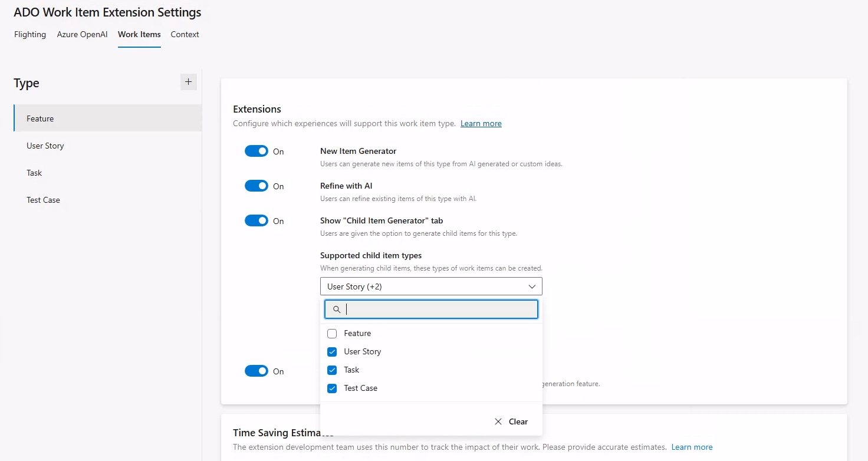Turn off the Refine with AI toggle

pos(257,186)
